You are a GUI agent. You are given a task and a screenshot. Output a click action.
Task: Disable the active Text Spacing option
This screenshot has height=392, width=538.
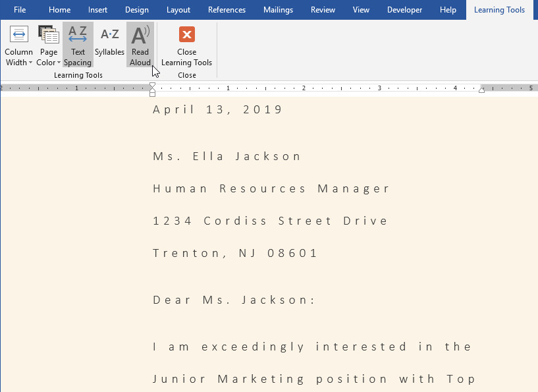click(78, 45)
